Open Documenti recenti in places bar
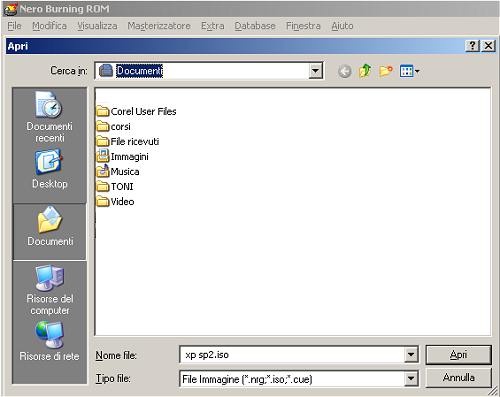500x397 pixels. [x=49, y=117]
